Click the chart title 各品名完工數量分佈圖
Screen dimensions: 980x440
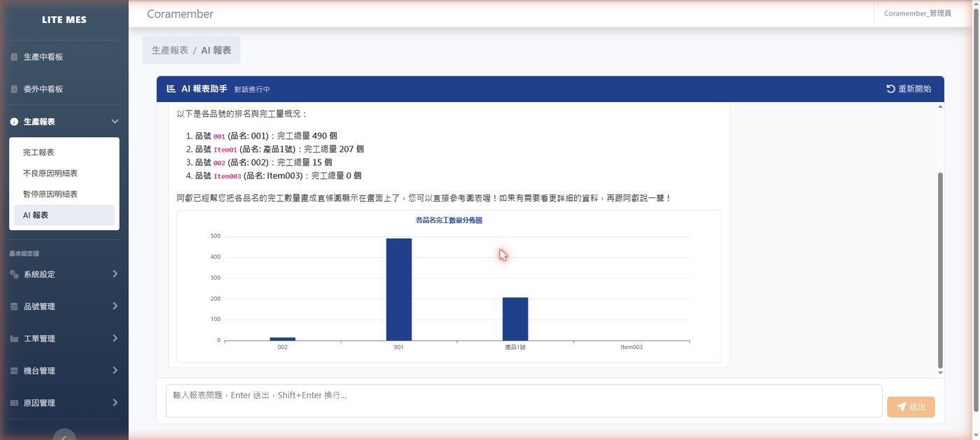coord(449,220)
